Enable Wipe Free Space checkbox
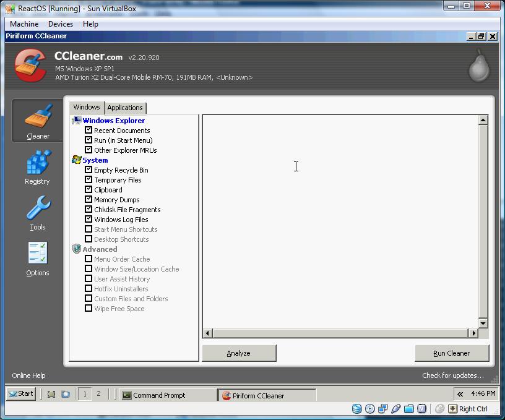Image resolution: width=505 pixels, height=420 pixels. click(x=88, y=309)
